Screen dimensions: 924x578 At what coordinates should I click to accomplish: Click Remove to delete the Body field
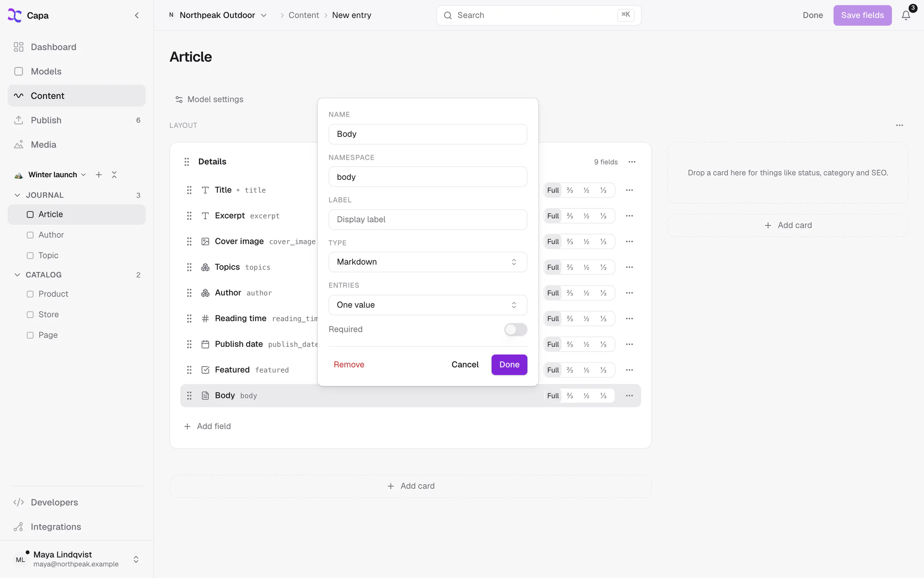coord(349,365)
